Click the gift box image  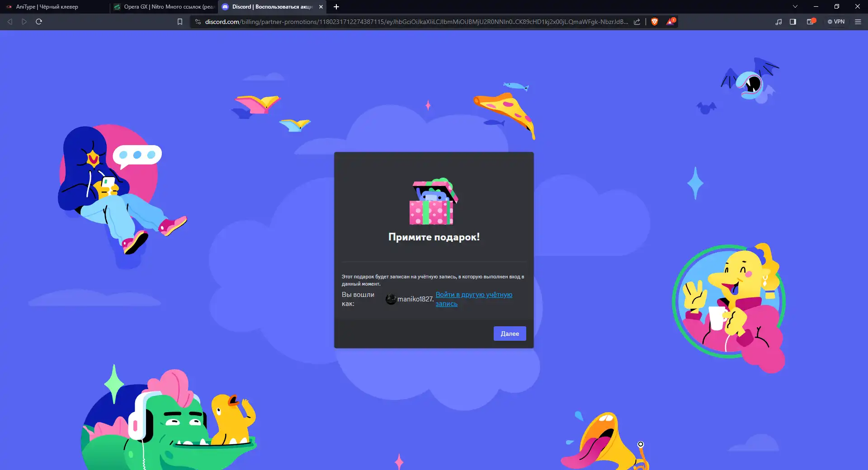(434, 201)
